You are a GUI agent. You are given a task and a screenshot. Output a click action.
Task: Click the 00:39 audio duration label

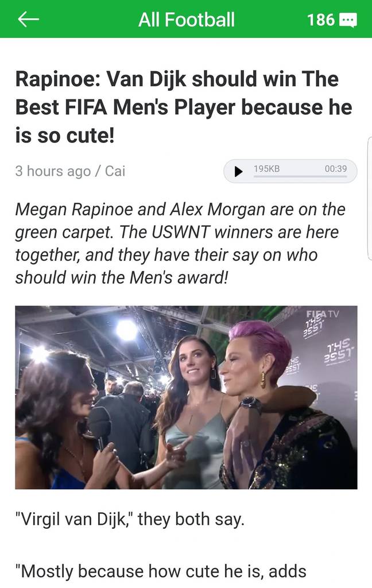pyautogui.click(x=336, y=168)
